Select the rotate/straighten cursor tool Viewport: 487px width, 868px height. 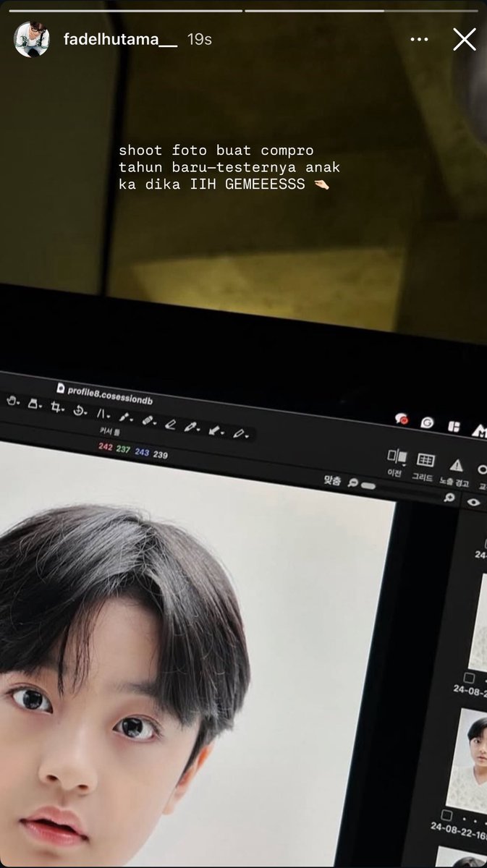click(x=78, y=410)
